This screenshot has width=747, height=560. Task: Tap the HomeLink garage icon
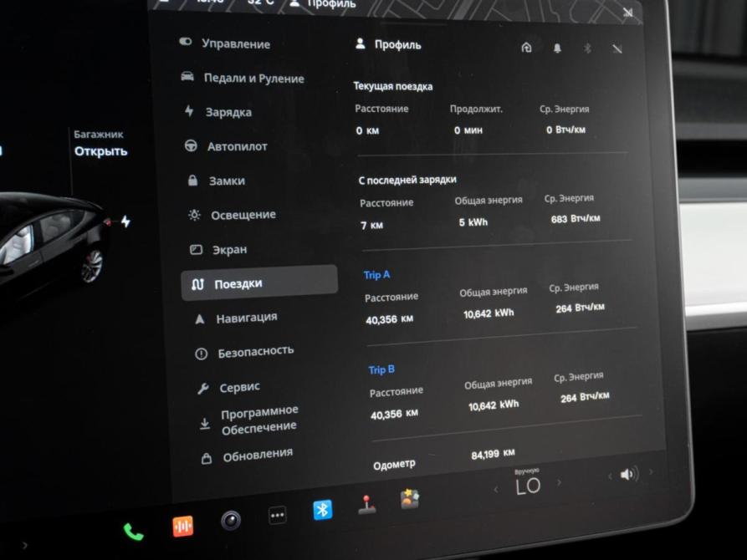point(526,47)
